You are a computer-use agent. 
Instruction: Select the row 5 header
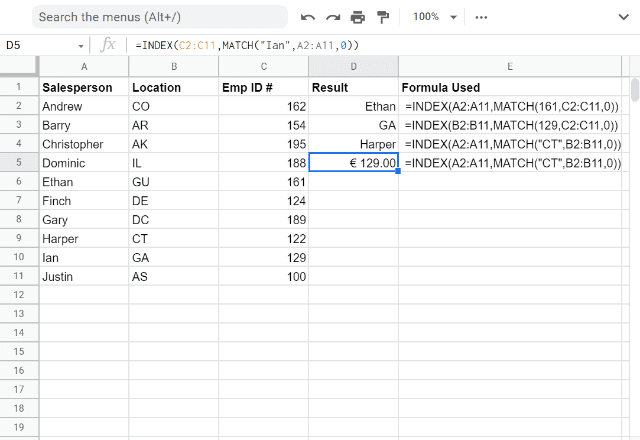pos(19,162)
